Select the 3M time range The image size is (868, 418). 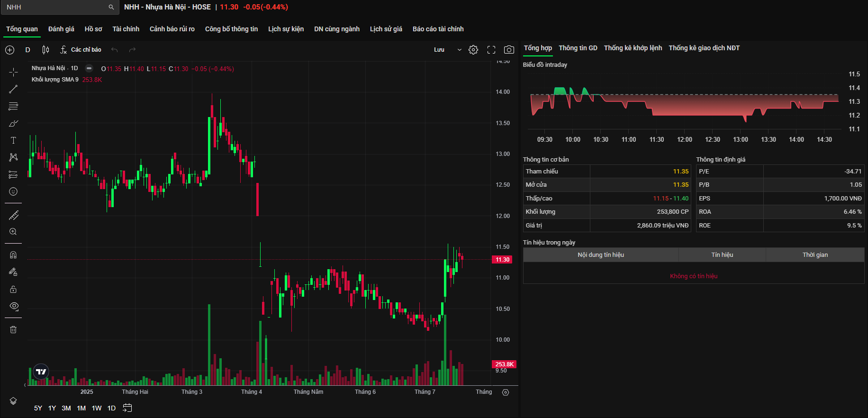[66, 408]
